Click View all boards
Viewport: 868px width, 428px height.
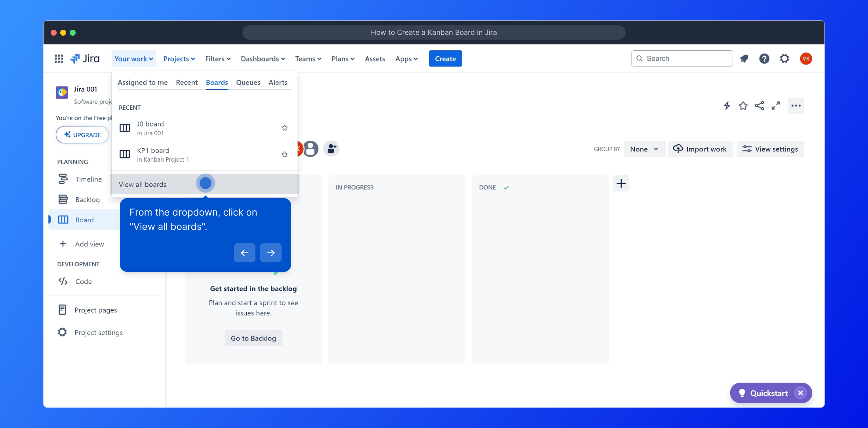pyautogui.click(x=143, y=184)
